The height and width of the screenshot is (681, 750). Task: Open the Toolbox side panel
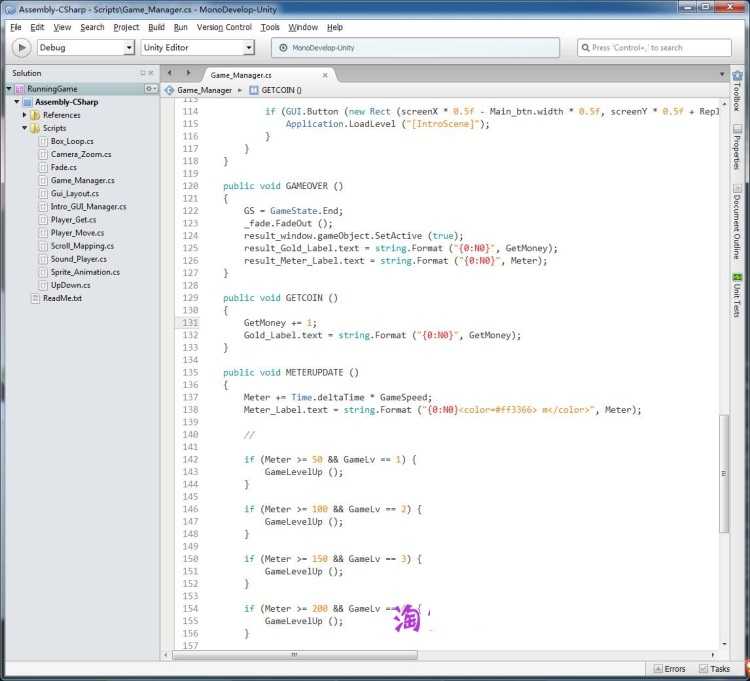737,91
